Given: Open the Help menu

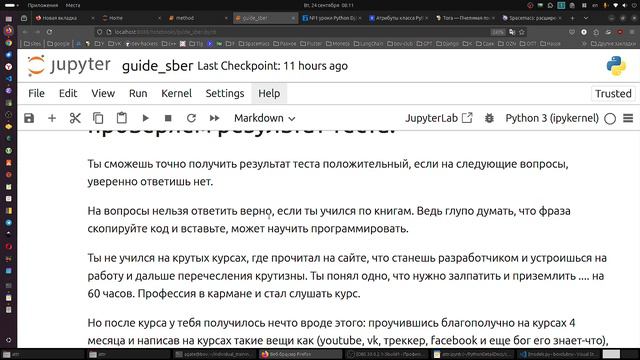Looking at the screenshot, I should click(x=269, y=93).
